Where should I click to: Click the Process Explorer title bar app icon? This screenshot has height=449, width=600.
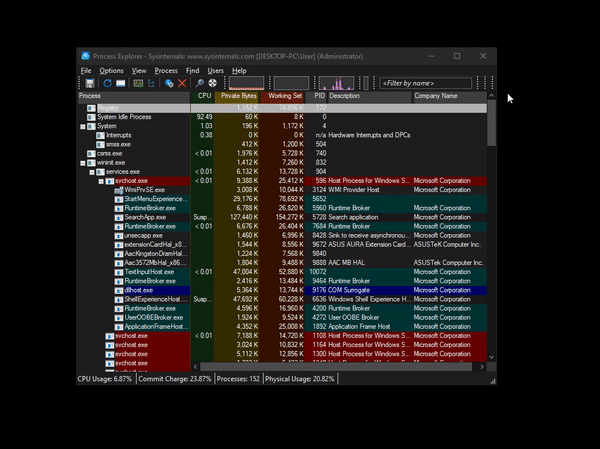[85, 56]
